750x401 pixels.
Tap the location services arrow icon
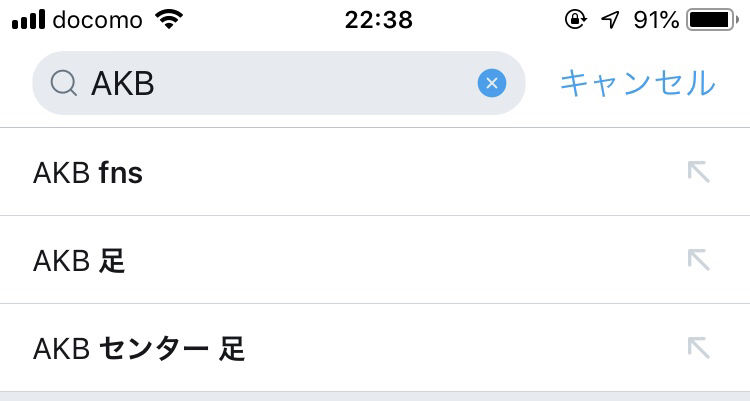(x=609, y=20)
